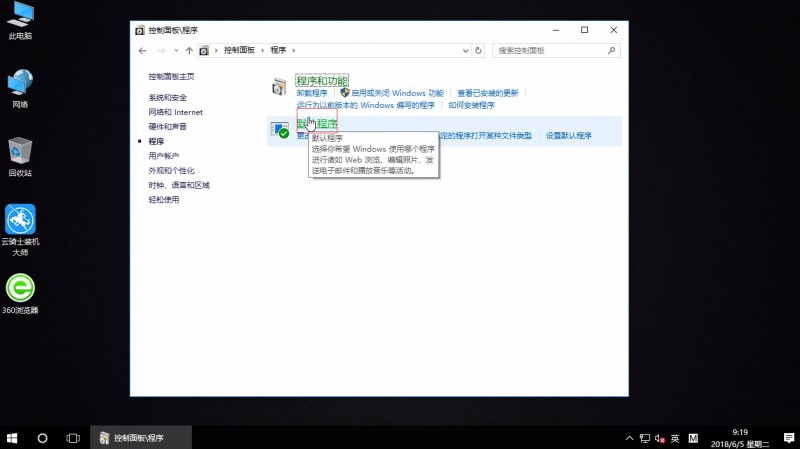Open the Windows Start menu
The image size is (800, 449).
click(x=12, y=438)
